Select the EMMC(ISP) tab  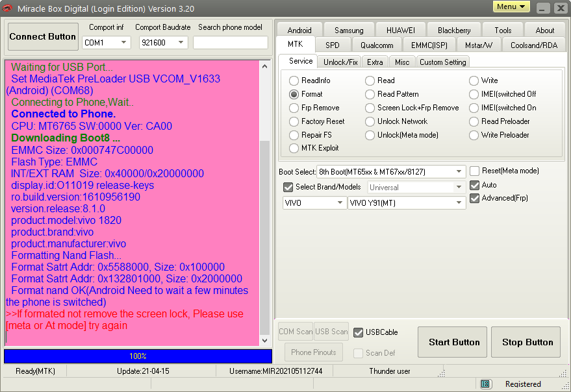429,45
